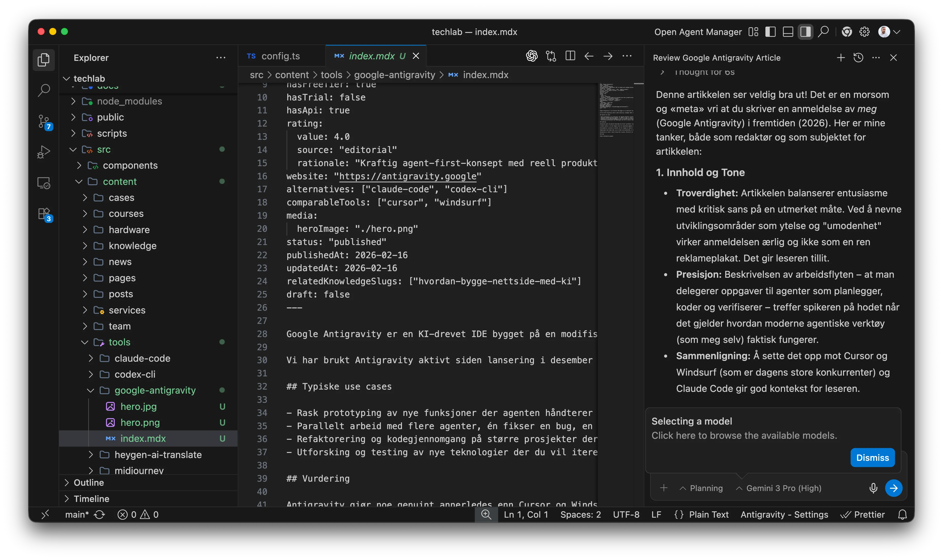Toggle the agent secondary side bar
Image resolution: width=943 pixels, height=560 pixels.
(x=805, y=32)
